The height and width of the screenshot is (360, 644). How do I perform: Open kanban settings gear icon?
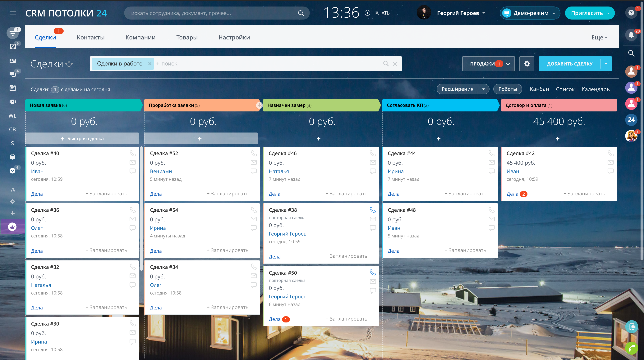pos(527,64)
